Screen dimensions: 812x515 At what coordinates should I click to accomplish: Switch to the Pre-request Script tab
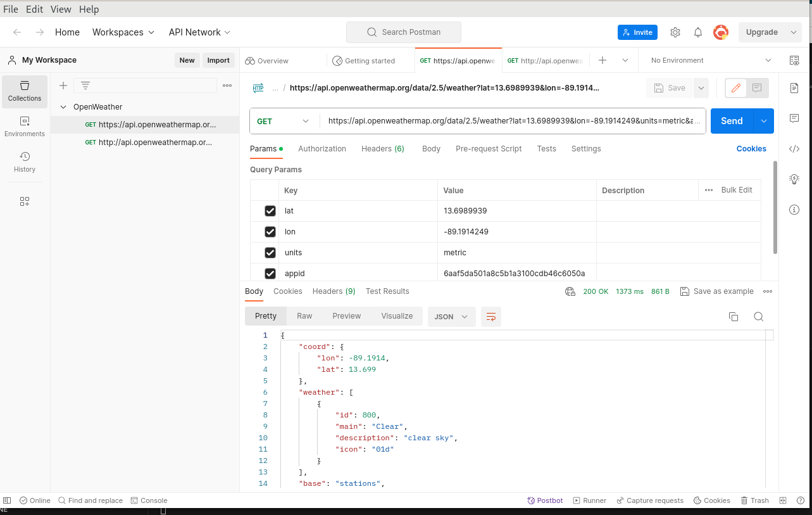coord(489,149)
